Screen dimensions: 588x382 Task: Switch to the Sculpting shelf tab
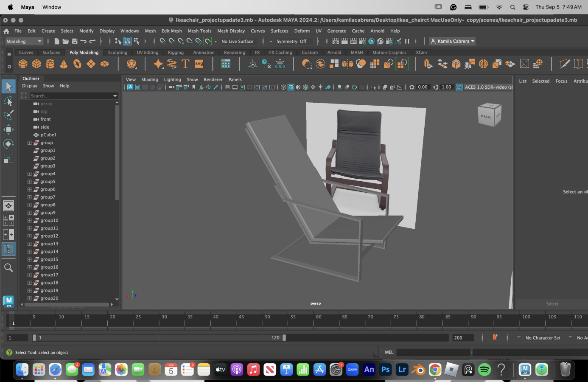pyautogui.click(x=118, y=53)
